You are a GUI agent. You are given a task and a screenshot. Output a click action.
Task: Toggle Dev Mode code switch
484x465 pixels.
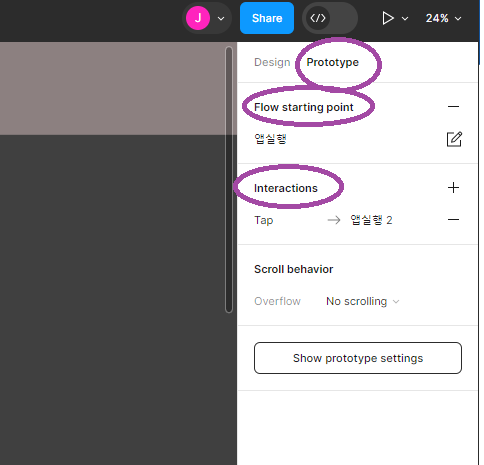point(330,18)
